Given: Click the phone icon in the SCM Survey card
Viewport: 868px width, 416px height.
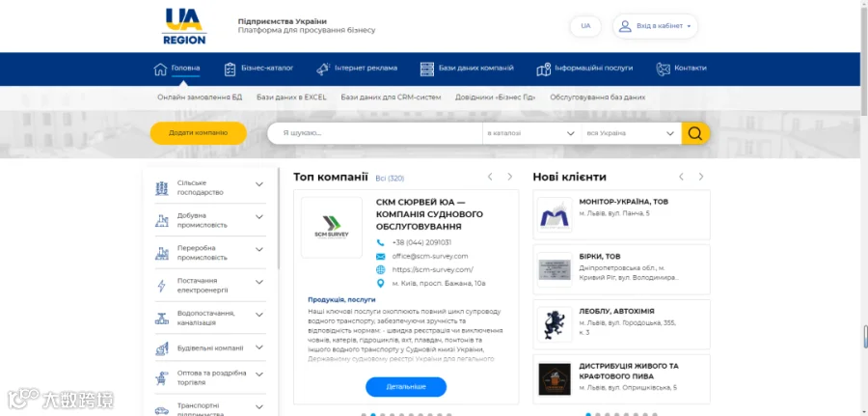Looking at the screenshot, I should (x=380, y=242).
